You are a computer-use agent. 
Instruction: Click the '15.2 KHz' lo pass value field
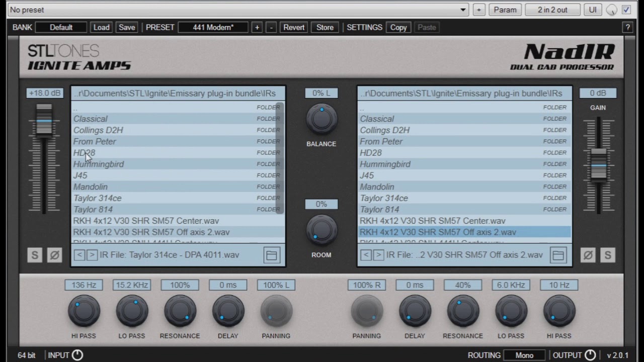(132, 285)
